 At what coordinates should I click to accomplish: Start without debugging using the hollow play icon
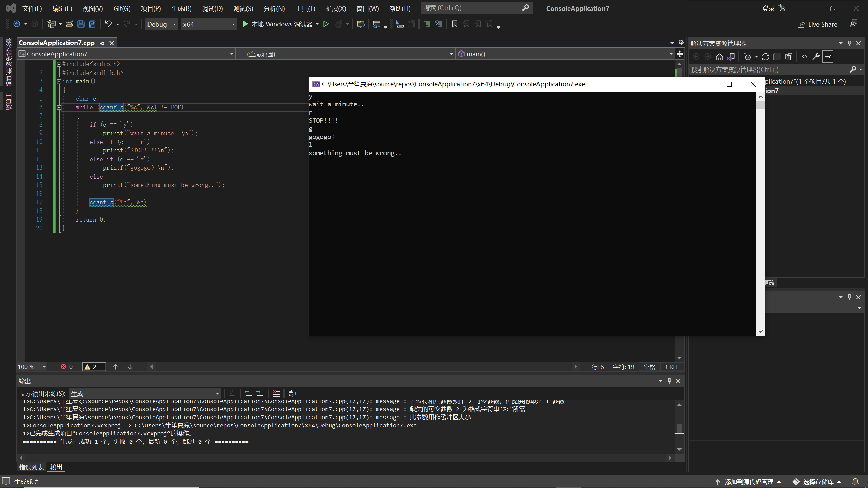(x=326, y=24)
